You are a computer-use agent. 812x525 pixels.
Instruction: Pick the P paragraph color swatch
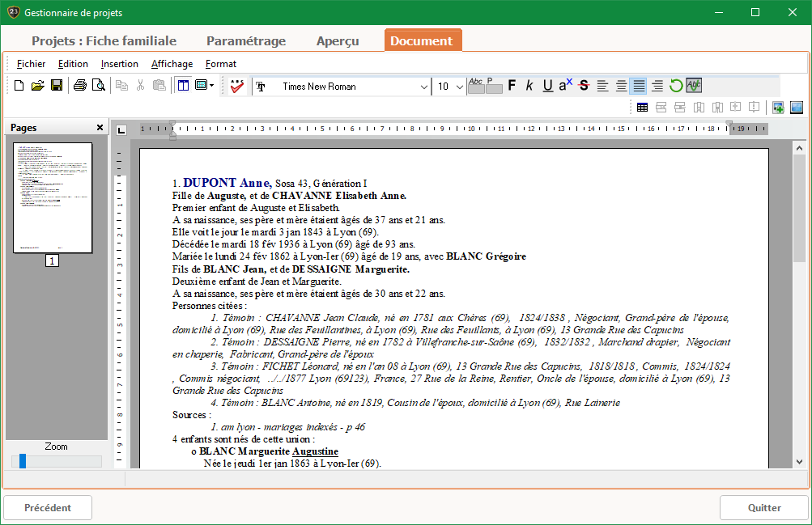[494, 86]
